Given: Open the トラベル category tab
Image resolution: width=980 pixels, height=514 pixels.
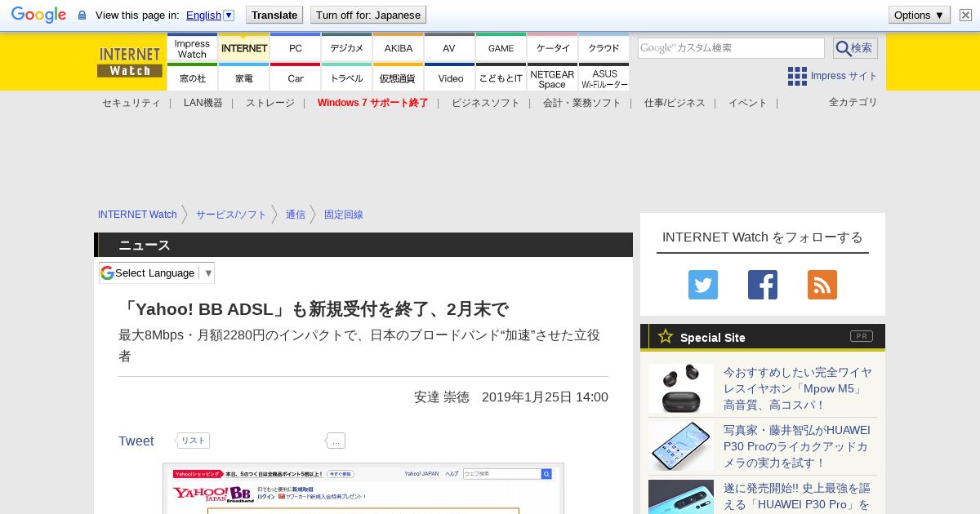Looking at the screenshot, I should [347, 78].
